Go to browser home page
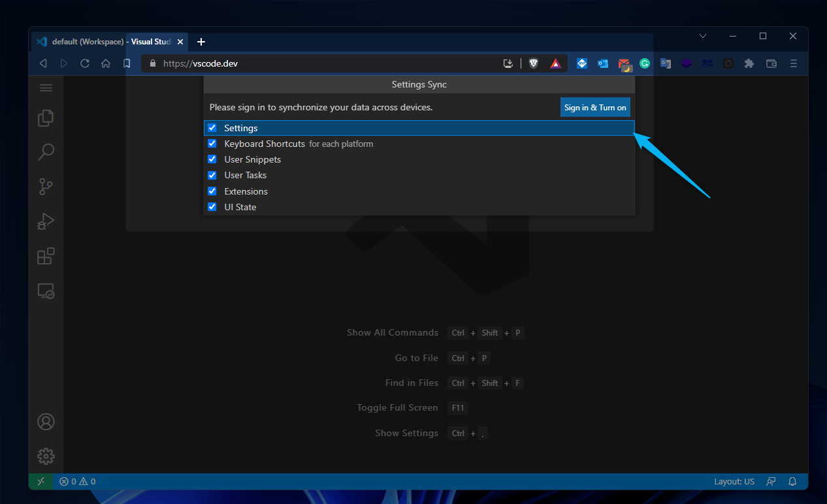This screenshot has width=827, height=504. pyautogui.click(x=106, y=63)
